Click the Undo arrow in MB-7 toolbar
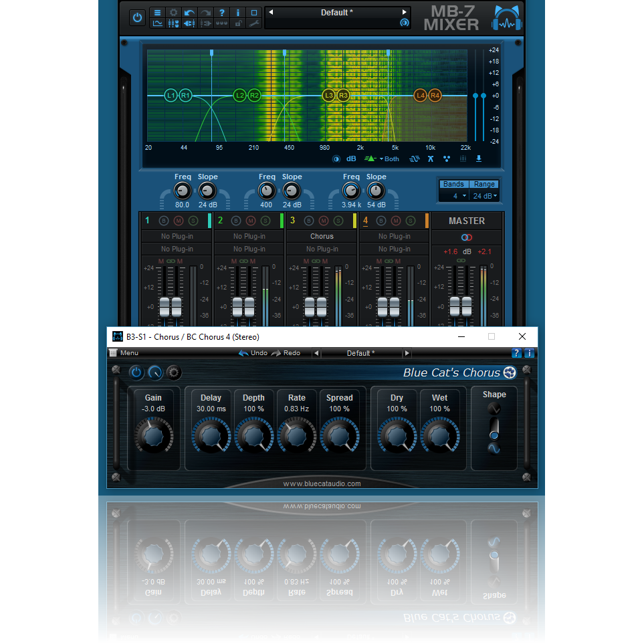 189,12
